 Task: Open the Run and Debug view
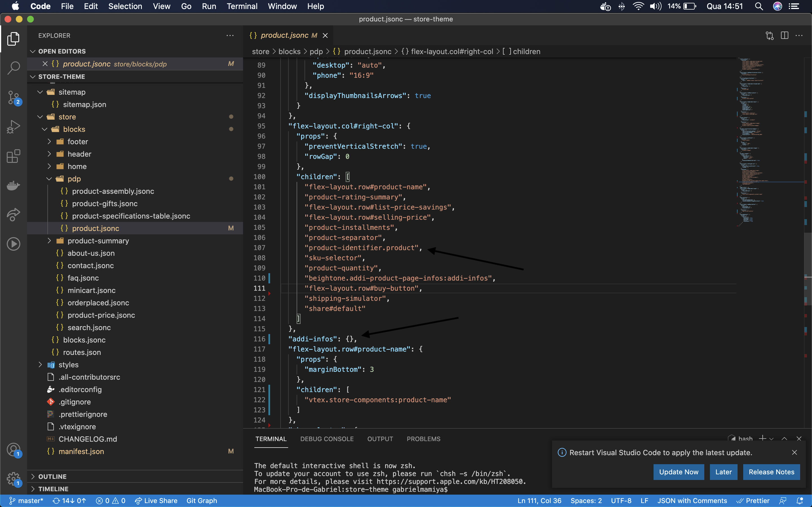pos(14,127)
